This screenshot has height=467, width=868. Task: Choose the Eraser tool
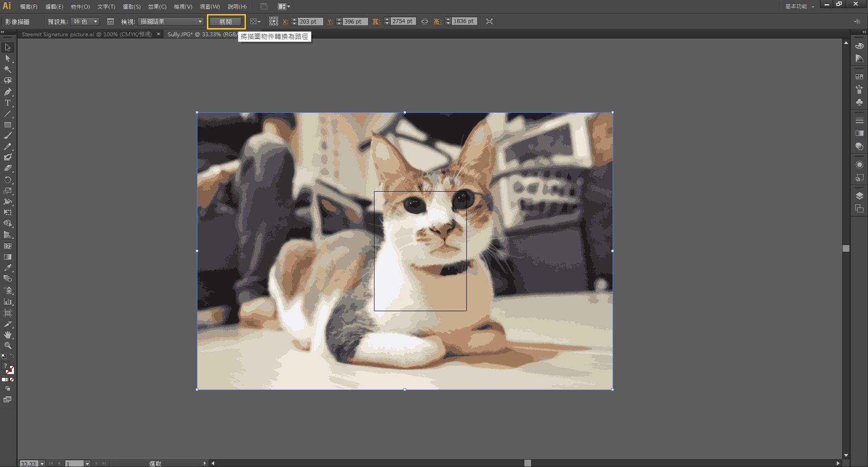[8, 168]
